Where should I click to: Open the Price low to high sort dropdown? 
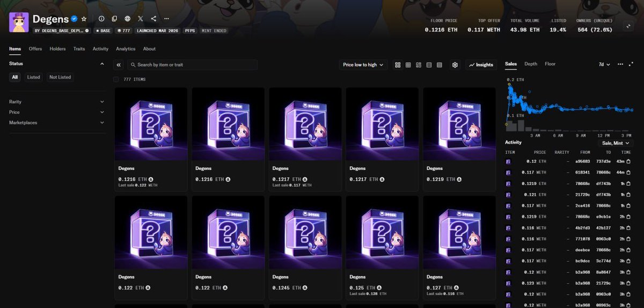tap(363, 65)
